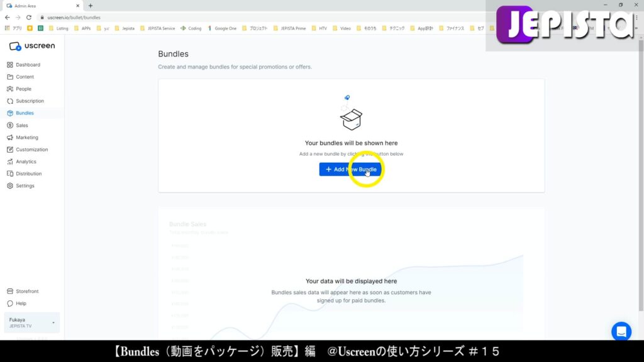This screenshot has height=362, width=644.
Task: Open the Storefront shop icon
Action: click(x=10, y=292)
